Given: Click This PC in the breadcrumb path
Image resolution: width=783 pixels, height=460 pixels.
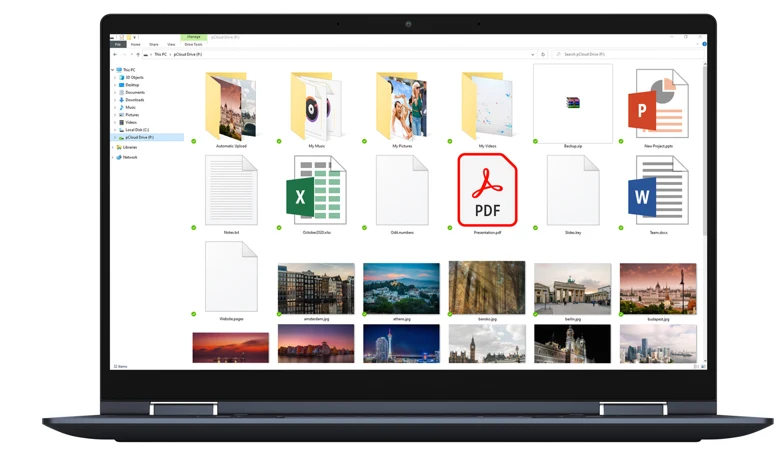Looking at the screenshot, I should coord(161,54).
